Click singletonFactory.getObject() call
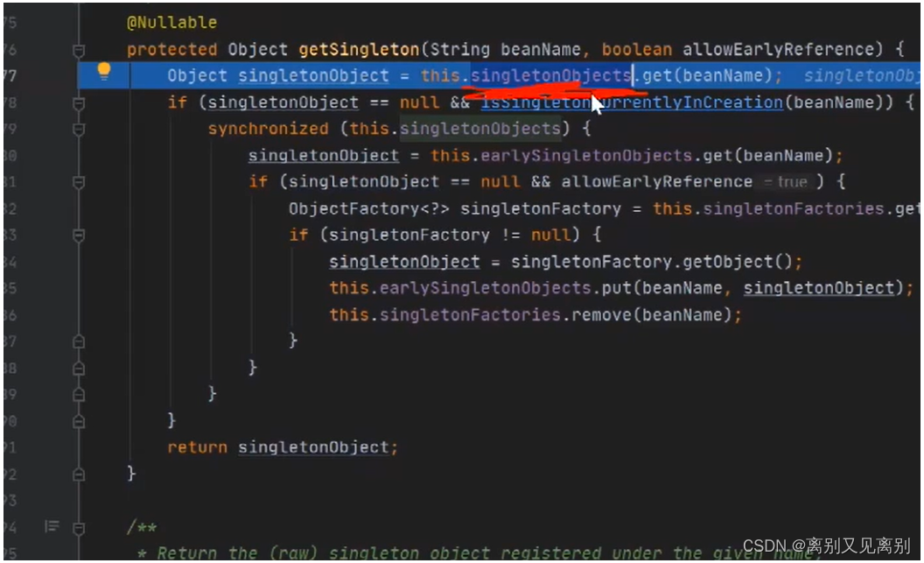 click(652, 262)
